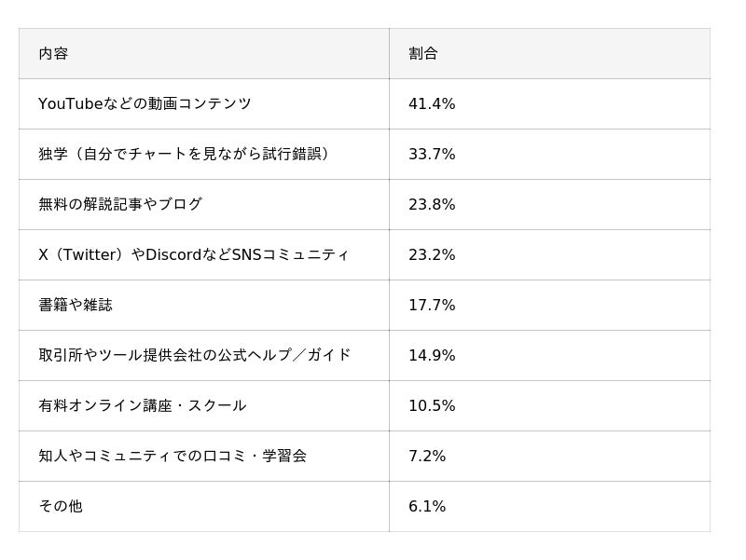This screenshot has height=560, width=746.
Task: Select the X（Twitter）やDiscord SNSコミュニティ cell
Action: [194, 255]
